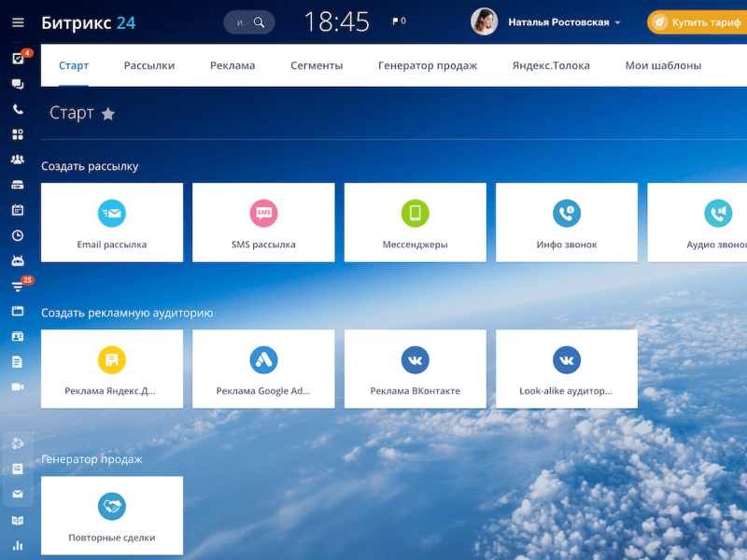
Task: Open the chat bubbles sidebar icon
Action: [18, 84]
